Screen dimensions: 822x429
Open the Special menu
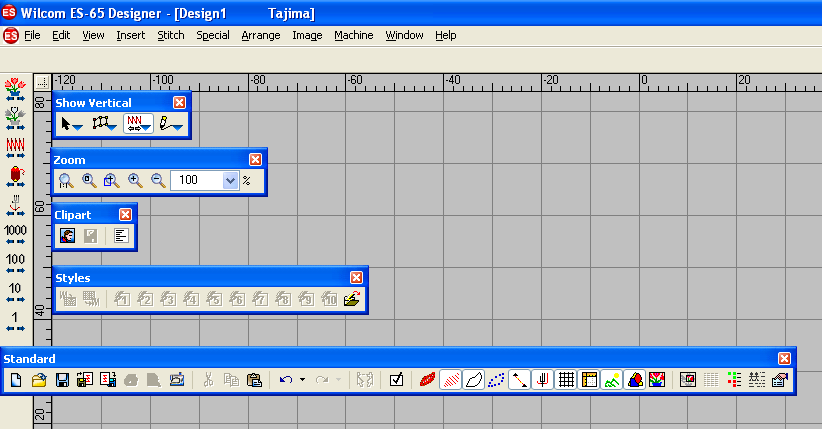point(213,35)
